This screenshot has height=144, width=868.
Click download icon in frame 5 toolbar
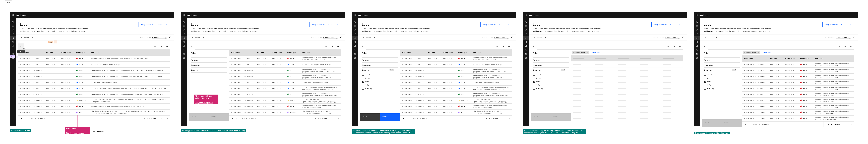click(845, 47)
